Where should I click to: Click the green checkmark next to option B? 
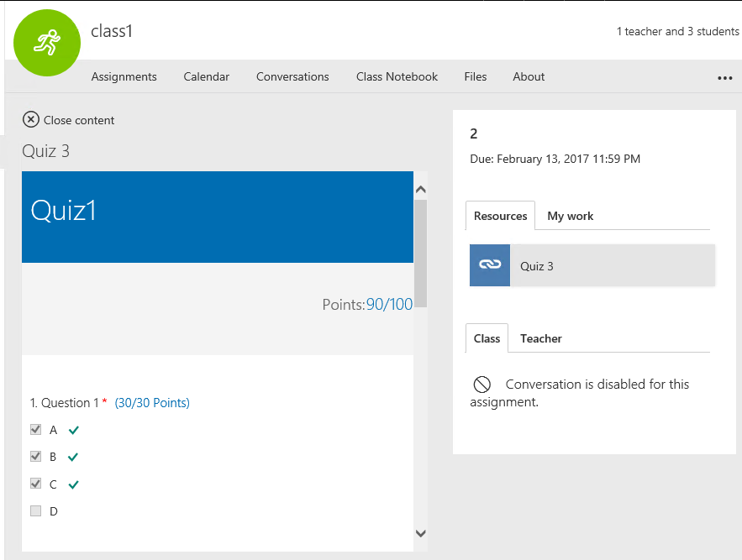(x=73, y=457)
